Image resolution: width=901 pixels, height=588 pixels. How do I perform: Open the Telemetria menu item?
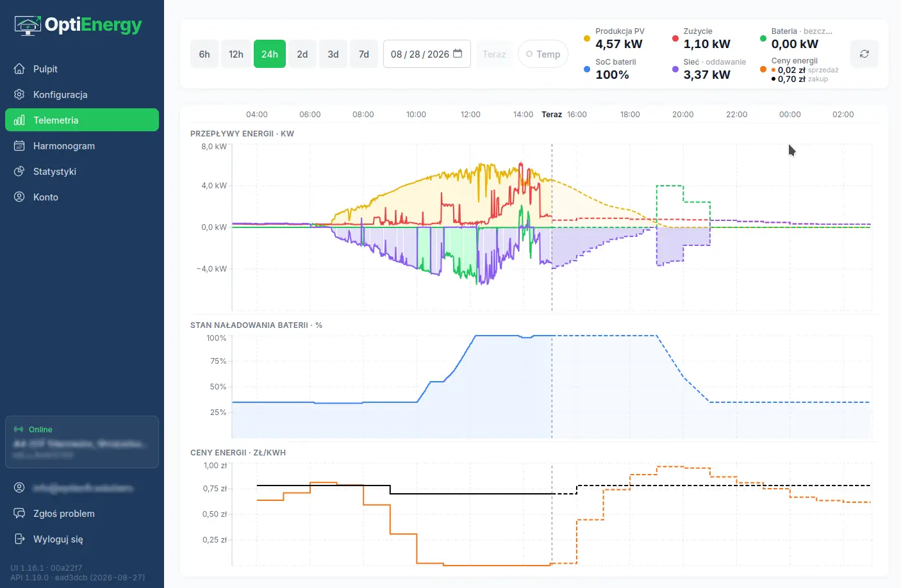coord(82,120)
